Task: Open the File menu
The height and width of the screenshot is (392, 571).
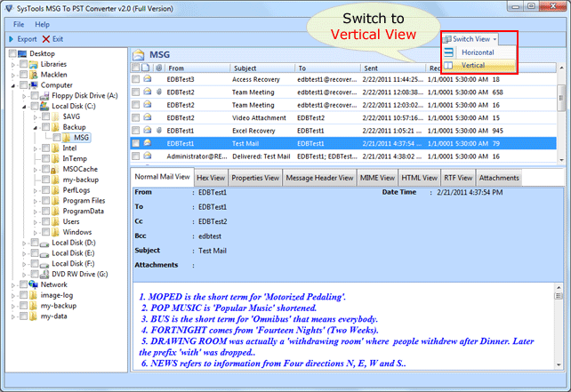Action: coord(19,24)
